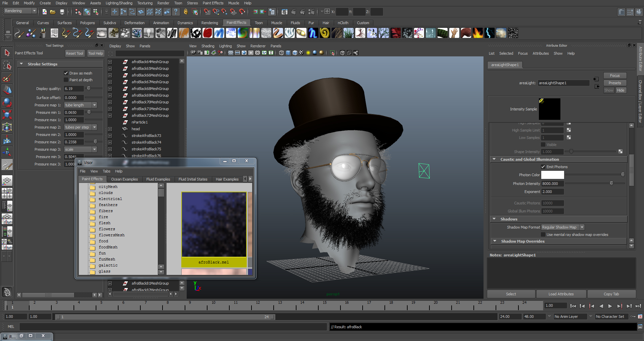Open the Shadow Map Format dropdown
The width and height of the screenshot is (644, 341).
[x=563, y=227]
